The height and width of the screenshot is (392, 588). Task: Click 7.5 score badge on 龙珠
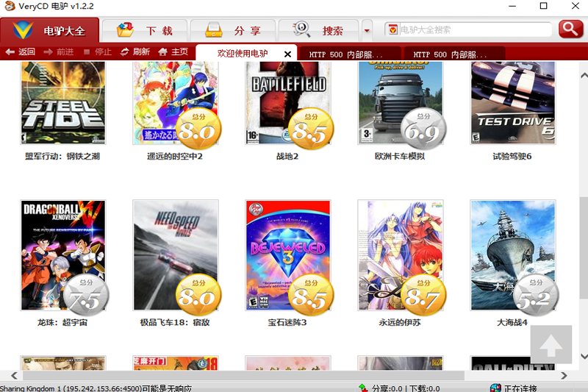pyautogui.click(x=85, y=295)
